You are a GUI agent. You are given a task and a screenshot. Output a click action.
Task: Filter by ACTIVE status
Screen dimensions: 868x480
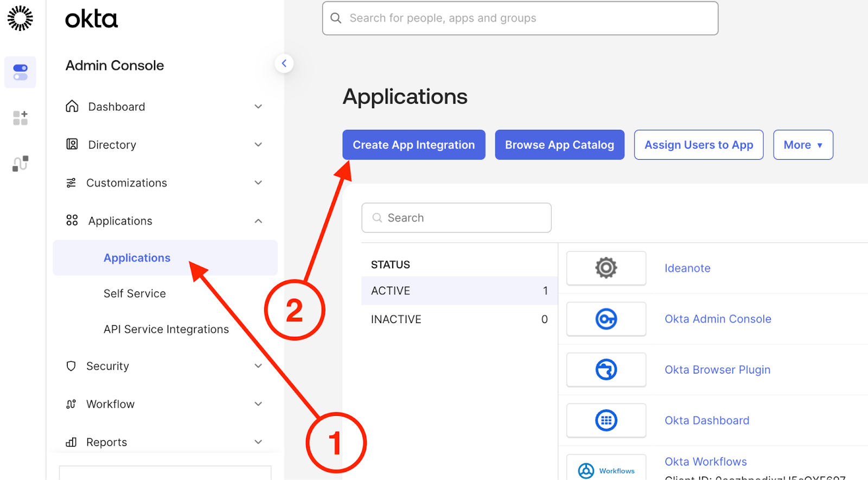pyautogui.click(x=459, y=290)
